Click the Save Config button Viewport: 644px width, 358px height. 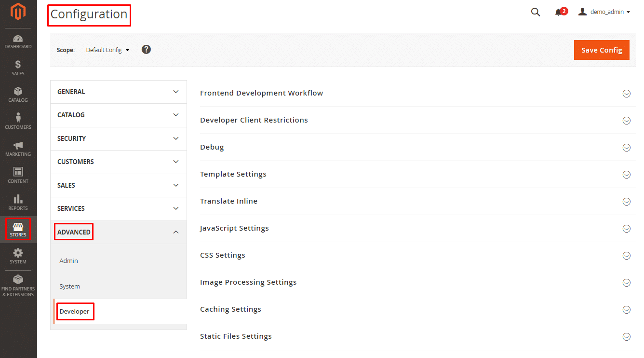[601, 50]
